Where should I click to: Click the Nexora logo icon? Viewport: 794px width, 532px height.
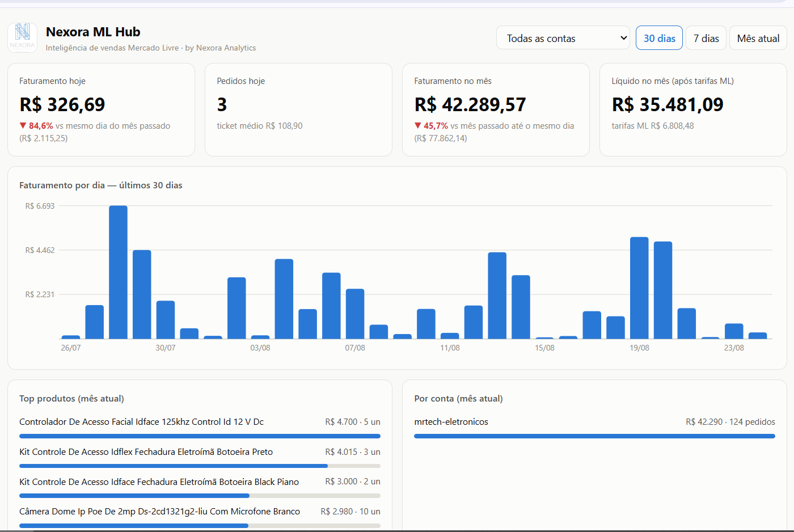click(23, 38)
